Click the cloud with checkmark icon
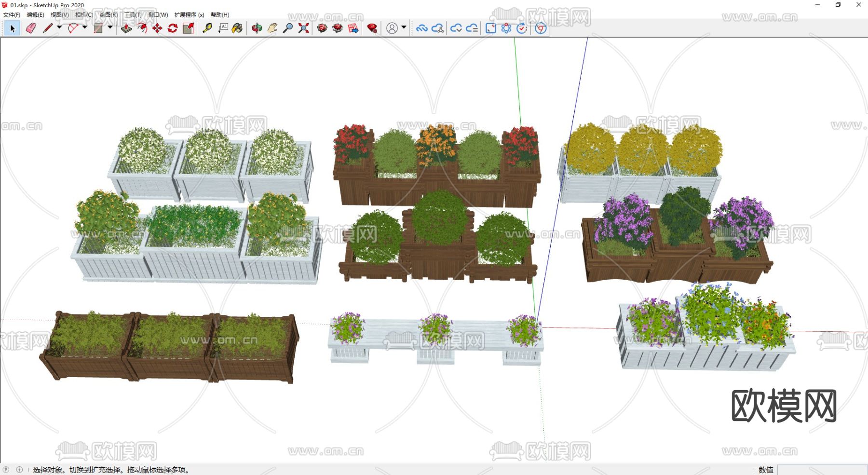 coord(456,28)
